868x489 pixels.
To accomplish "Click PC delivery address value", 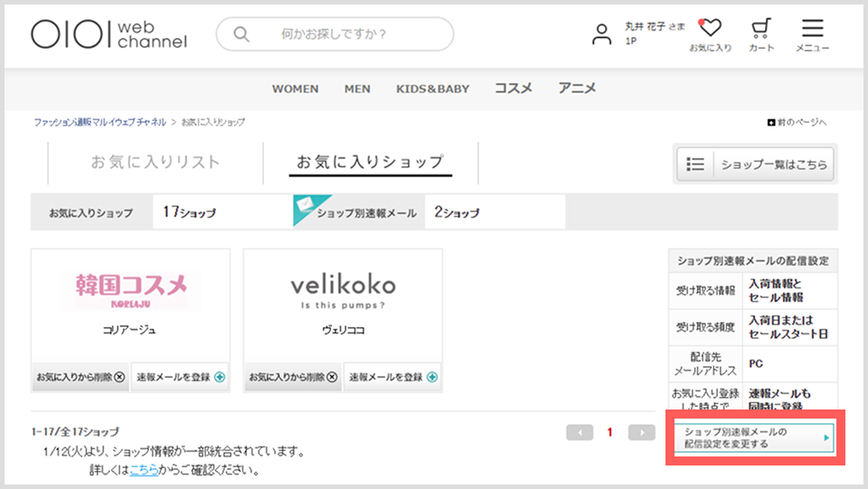I will coord(756,364).
